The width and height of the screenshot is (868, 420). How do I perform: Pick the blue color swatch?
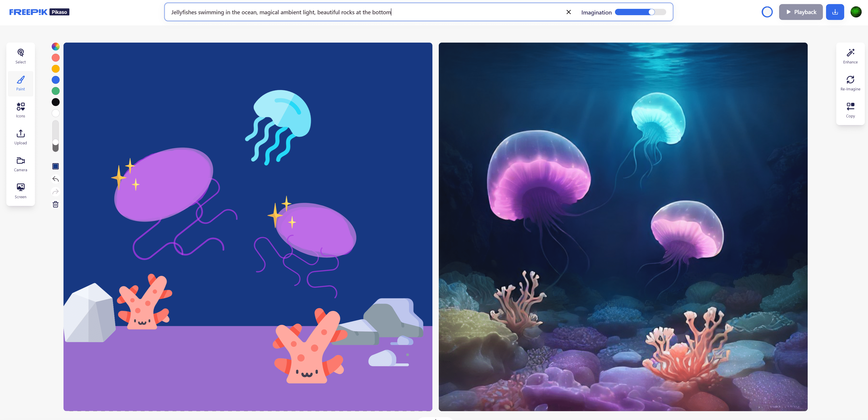[x=56, y=80]
